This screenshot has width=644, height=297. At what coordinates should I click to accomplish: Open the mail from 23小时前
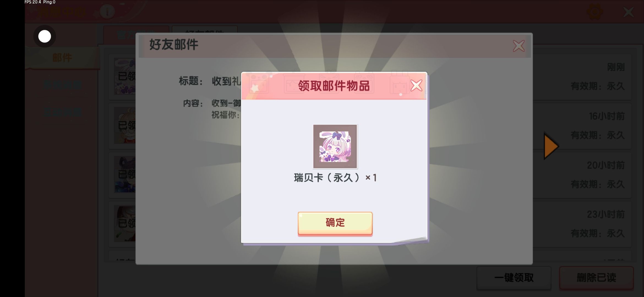(370, 224)
